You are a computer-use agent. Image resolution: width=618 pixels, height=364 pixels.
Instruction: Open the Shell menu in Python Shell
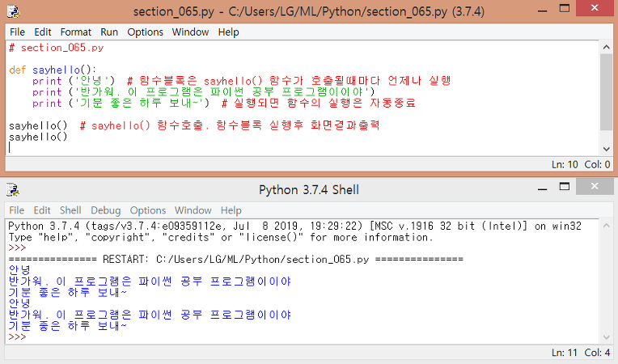(x=70, y=210)
